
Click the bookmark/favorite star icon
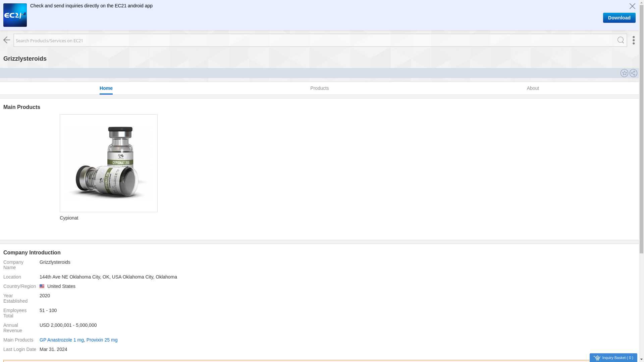[x=624, y=73]
